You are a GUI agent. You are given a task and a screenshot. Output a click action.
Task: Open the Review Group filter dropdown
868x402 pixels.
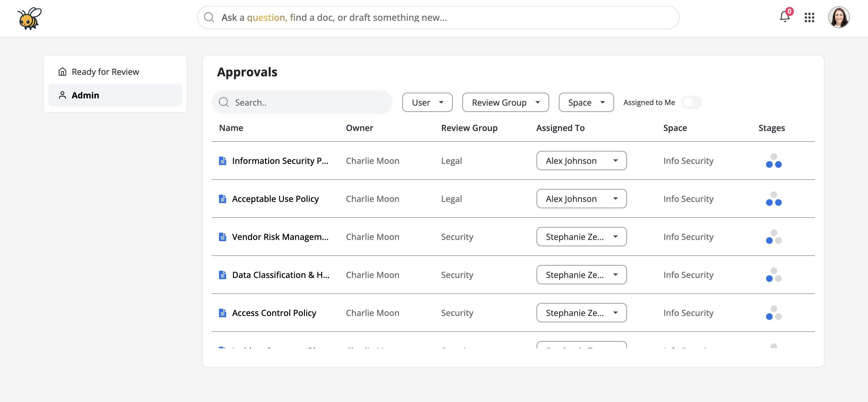505,103
